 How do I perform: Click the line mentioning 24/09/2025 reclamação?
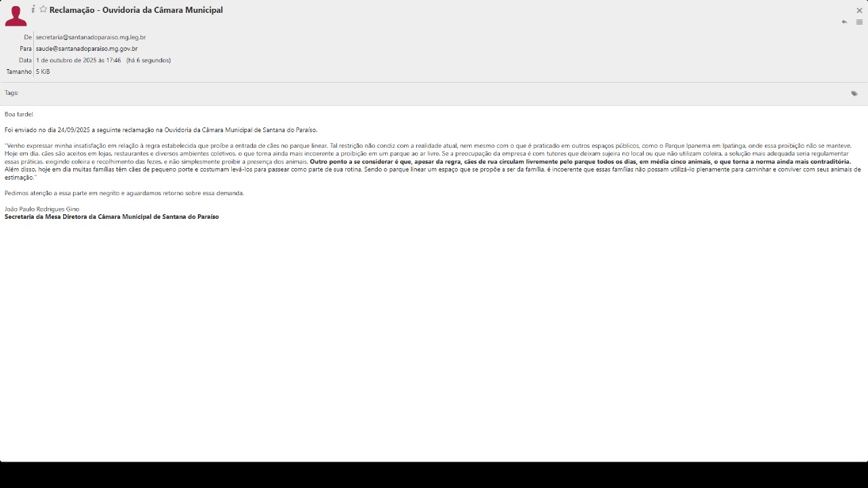click(x=161, y=130)
